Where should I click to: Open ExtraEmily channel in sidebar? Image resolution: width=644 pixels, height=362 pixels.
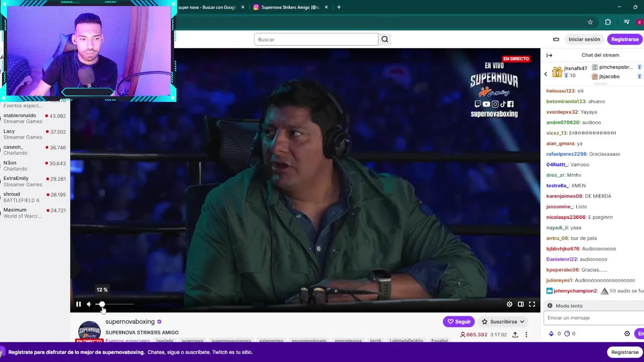pyautogui.click(x=34, y=181)
